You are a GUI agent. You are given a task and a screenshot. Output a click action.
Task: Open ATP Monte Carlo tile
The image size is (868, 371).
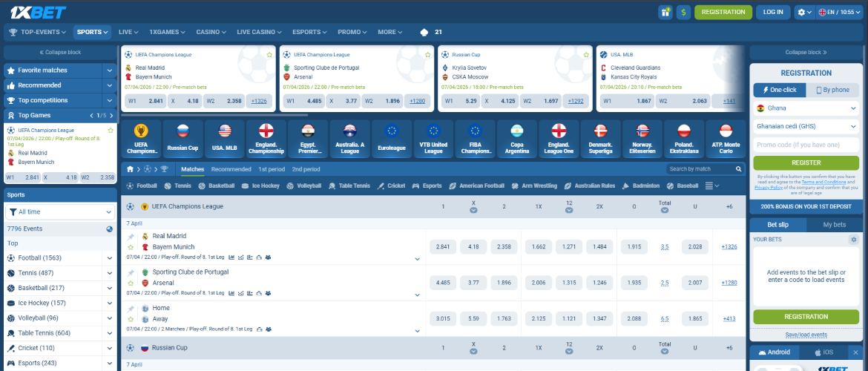pos(726,139)
